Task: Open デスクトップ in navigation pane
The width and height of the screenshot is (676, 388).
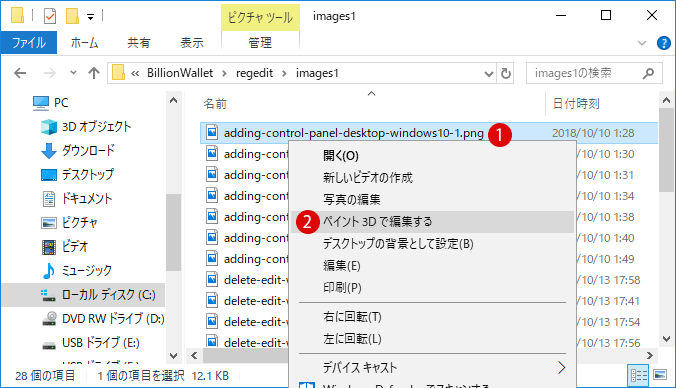Action: pos(78,175)
